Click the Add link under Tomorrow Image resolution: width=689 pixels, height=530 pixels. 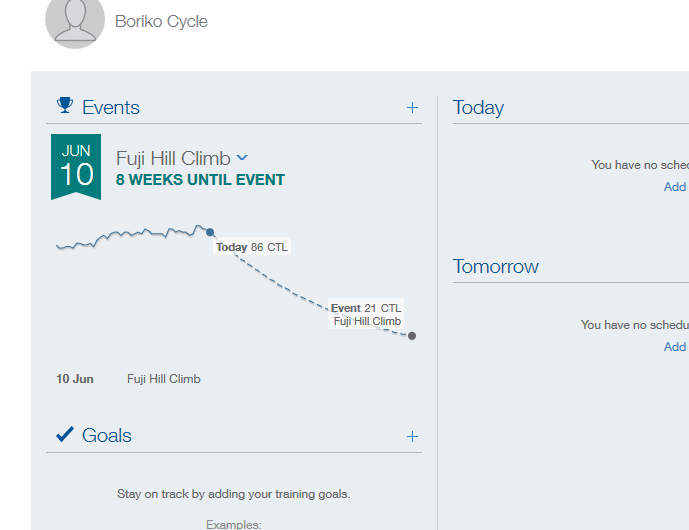(x=675, y=347)
